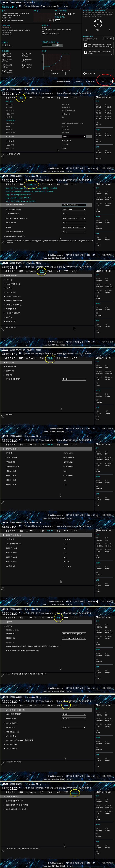Open Thermal Configuration on 고급 screen
Viewport: 115px width, 868px height.
point(14,301)
